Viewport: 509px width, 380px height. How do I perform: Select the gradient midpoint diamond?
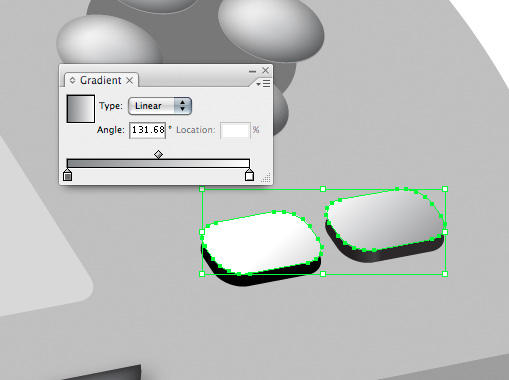158,154
